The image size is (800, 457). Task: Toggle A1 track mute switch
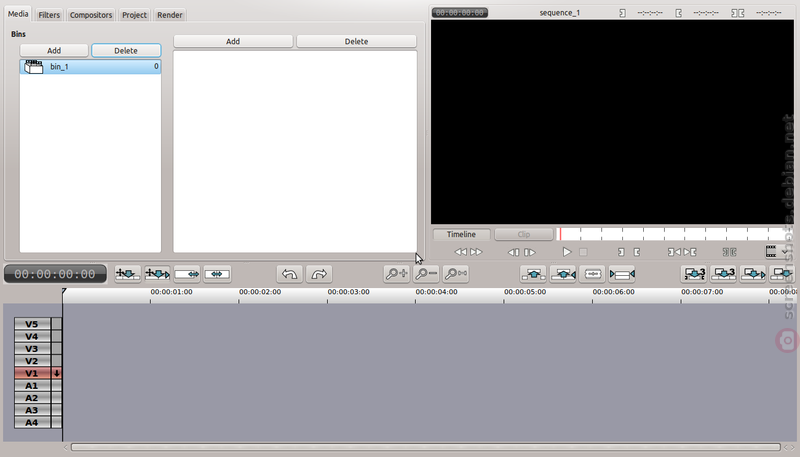click(x=57, y=386)
